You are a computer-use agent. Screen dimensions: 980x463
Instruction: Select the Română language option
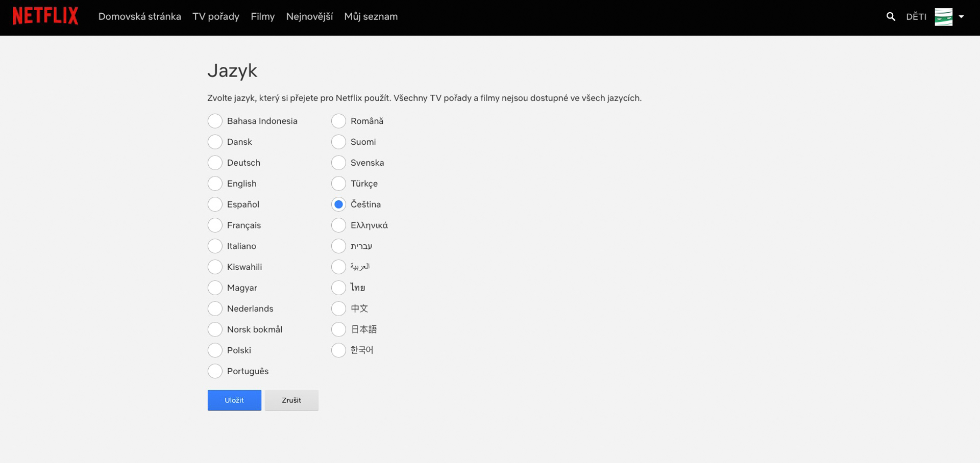click(338, 121)
